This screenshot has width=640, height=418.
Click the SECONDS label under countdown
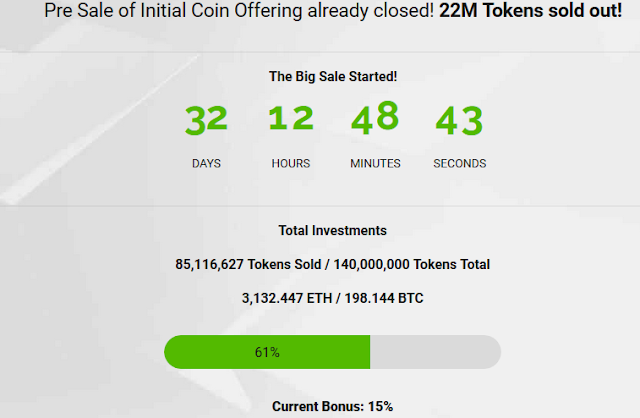tap(460, 164)
